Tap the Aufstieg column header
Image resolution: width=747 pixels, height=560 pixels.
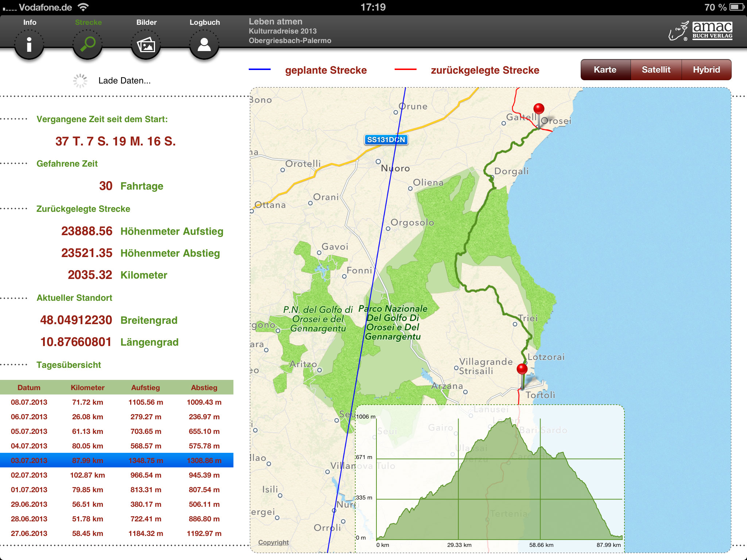(146, 388)
